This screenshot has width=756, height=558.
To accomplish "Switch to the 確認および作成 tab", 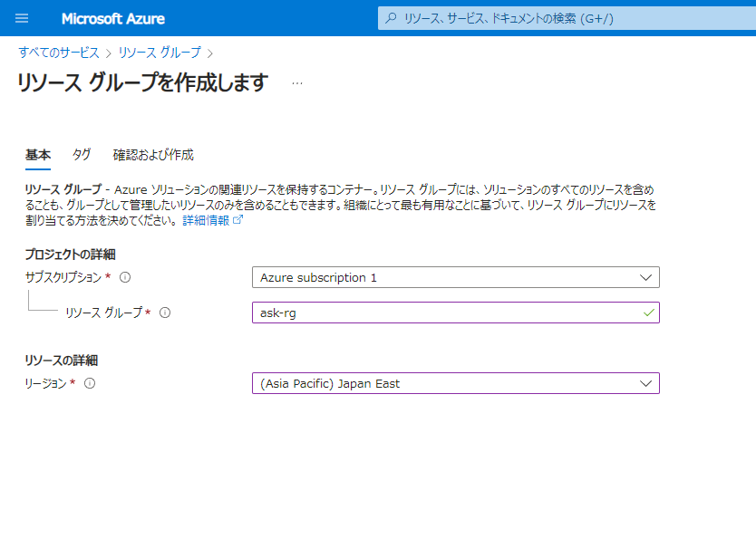I will click(153, 155).
